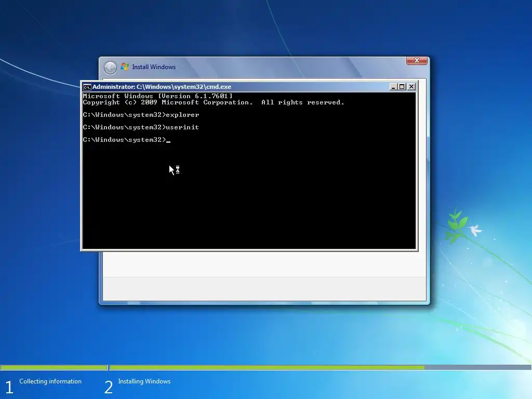
Task: Click the 'explorer' command line
Action: [x=141, y=115]
